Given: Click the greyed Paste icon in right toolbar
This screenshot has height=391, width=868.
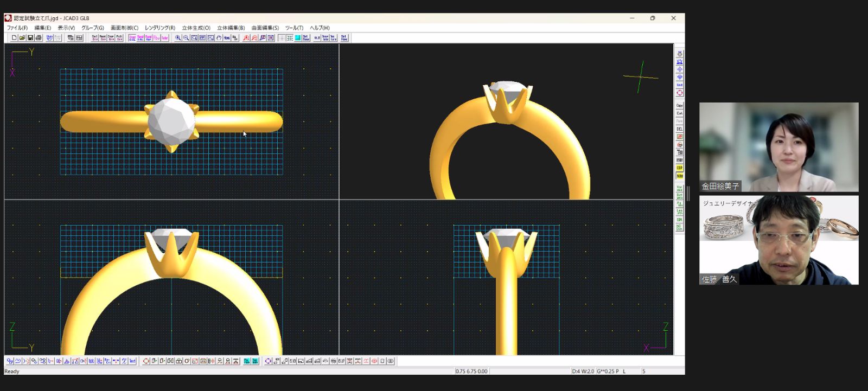Looking at the screenshot, I should tap(679, 121).
